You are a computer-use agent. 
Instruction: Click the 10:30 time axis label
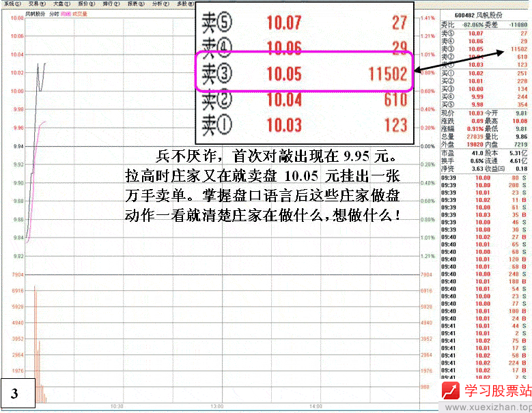pyautogui.click(x=117, y=406)
